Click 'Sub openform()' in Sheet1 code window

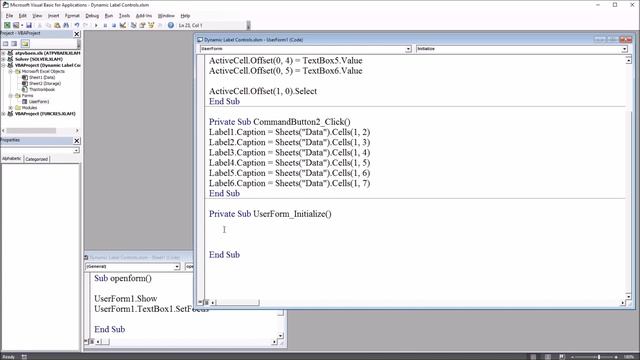[x=123, y=278]
